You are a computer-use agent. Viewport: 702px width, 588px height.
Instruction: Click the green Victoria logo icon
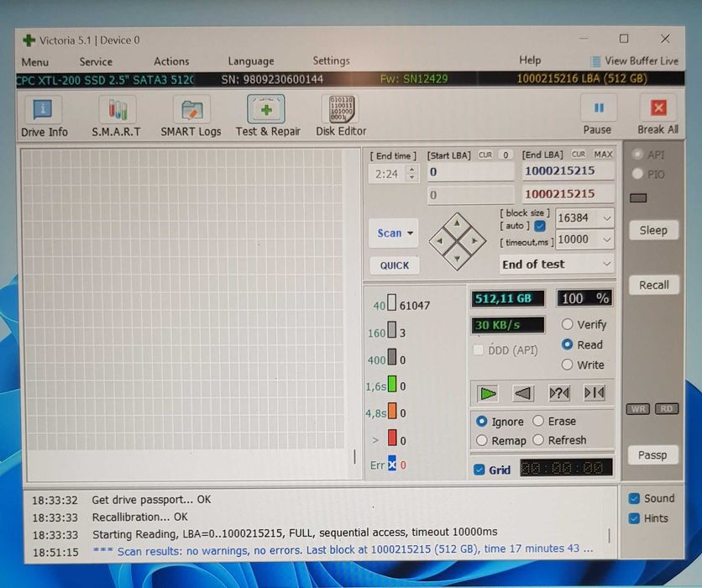pyautogui.click(x=29, y=40)
